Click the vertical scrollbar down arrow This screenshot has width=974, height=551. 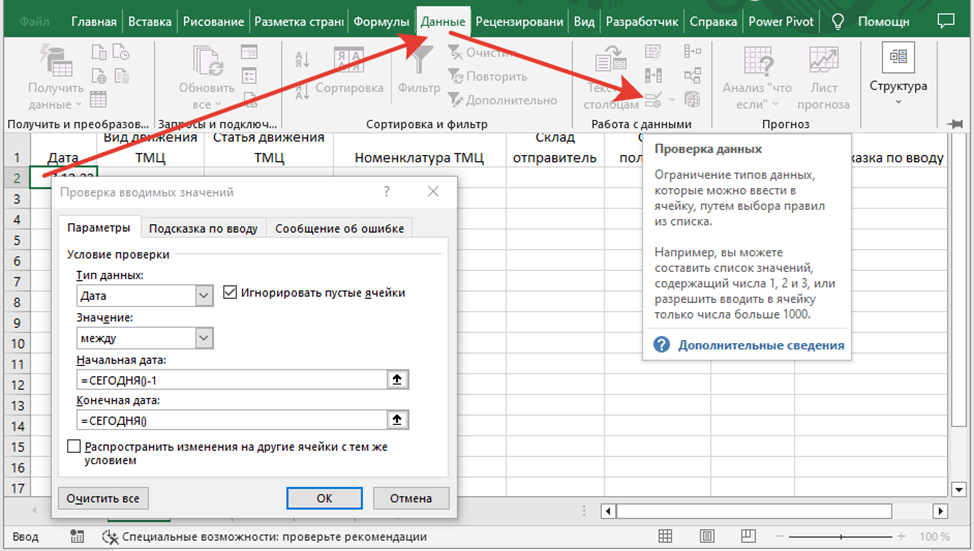click(x=959, y=489)
